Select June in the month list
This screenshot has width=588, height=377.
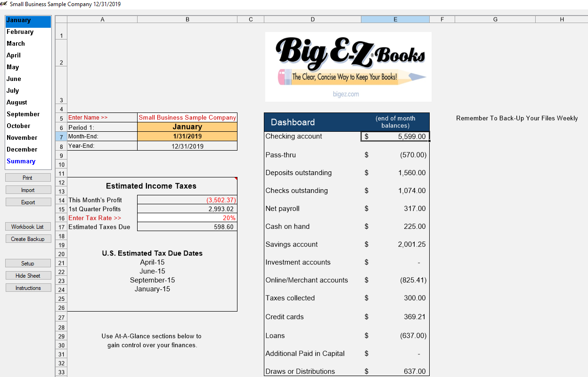(x=14, y=79)
